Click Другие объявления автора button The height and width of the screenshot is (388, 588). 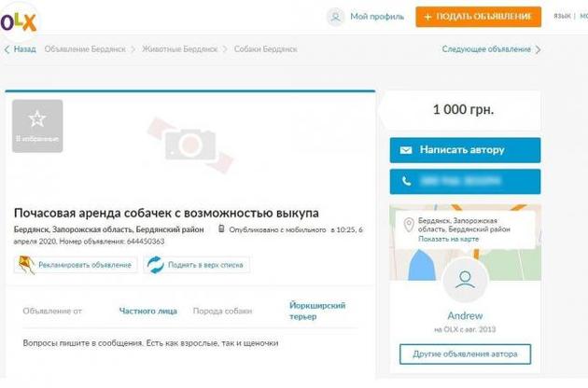pos(465,353)
